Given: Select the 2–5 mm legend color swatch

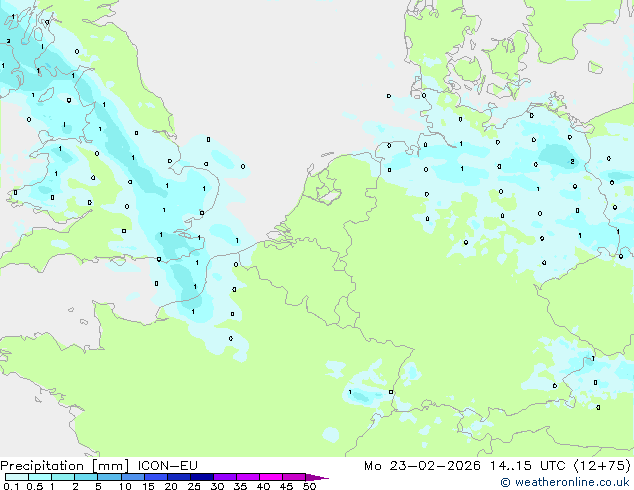Looking at the screenshot, I should (x=86, y=477).
